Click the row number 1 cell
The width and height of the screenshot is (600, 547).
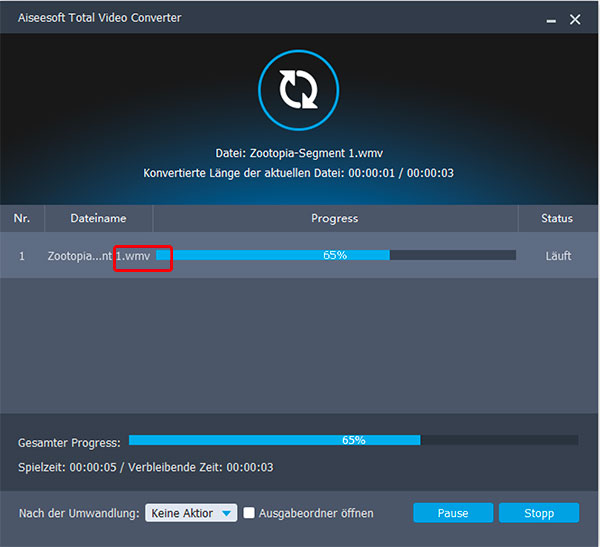[22, 256]
